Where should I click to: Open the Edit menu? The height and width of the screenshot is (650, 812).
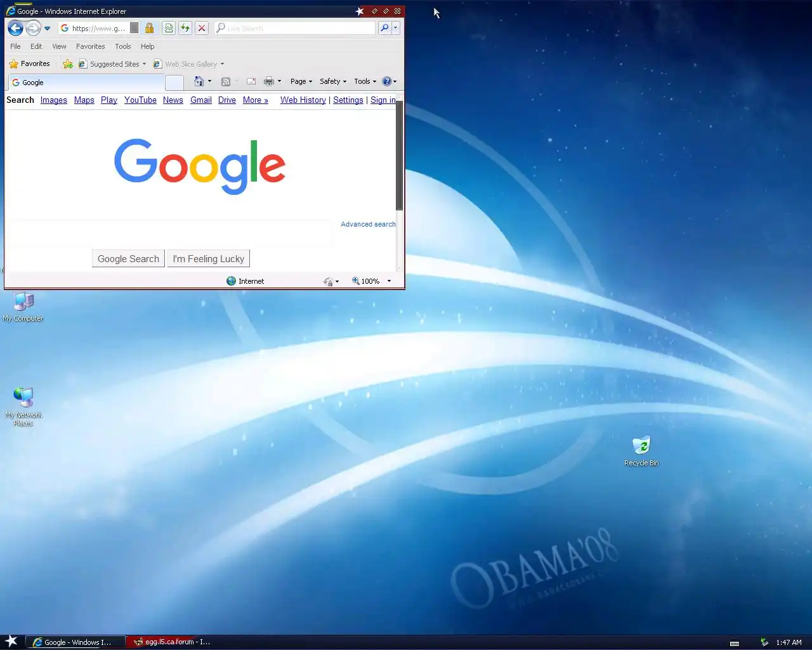[x=36, y=46]
